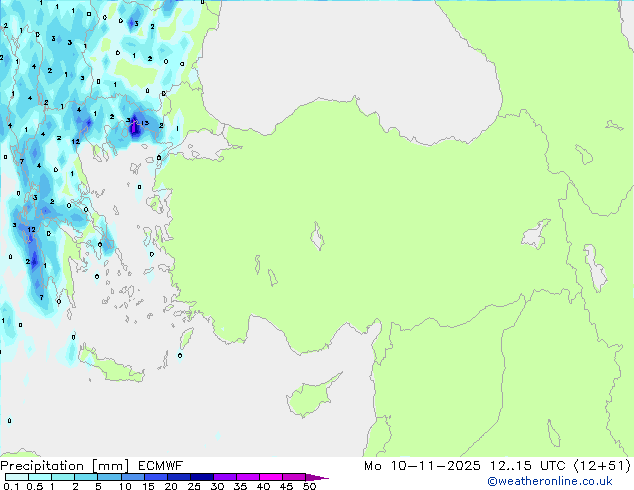Click the island of Rhodes
Viewport: 634px width, 490px height.
tap(186, 338)
